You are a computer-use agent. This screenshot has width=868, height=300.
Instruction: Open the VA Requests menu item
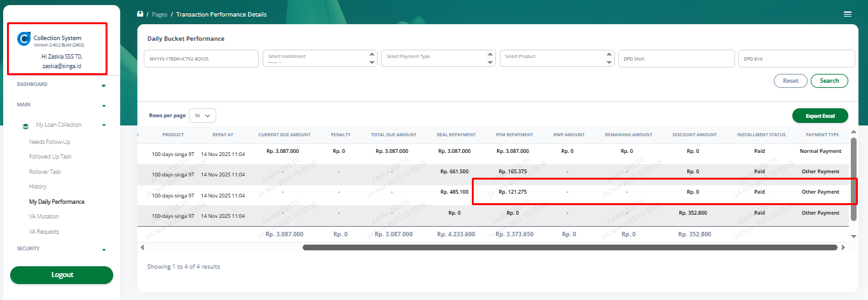pyautogui.click(x=44, y=232)
